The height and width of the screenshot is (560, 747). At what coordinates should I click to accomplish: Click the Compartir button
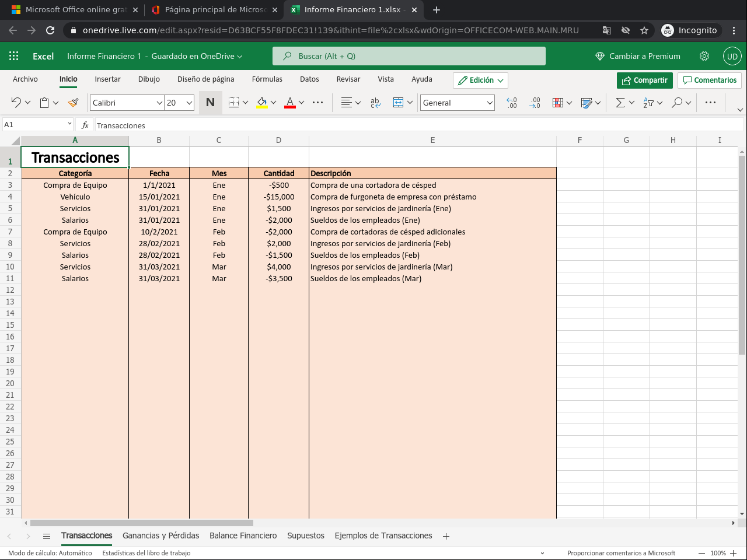644,80
